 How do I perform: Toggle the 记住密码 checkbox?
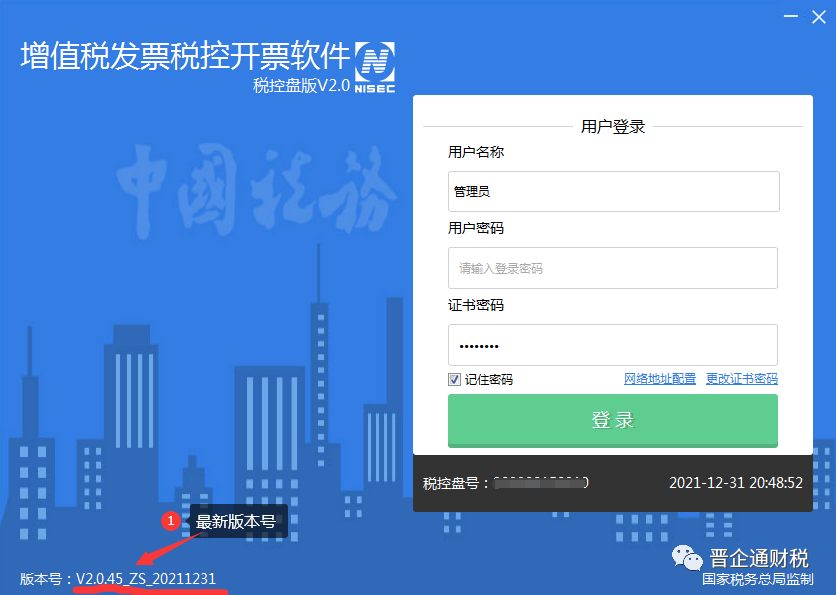tap(454, 380)
